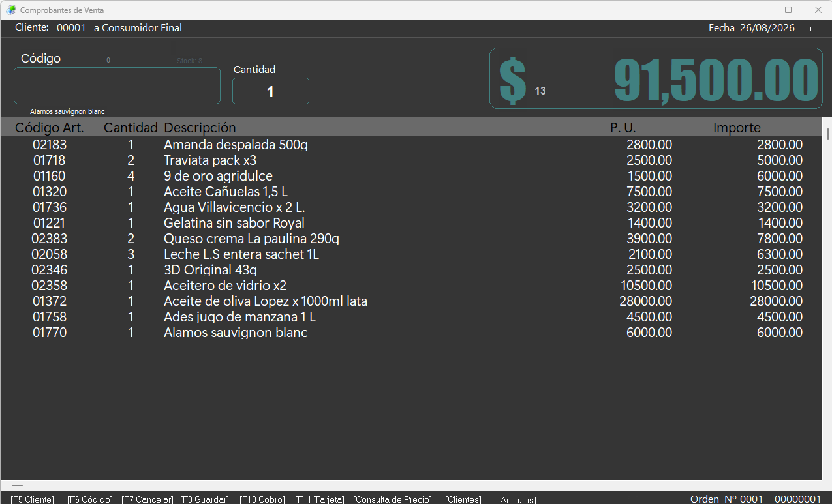Open the Clientes list button
Image resolution: width=832 pixels, height=504 pixels.
point(463,499)
